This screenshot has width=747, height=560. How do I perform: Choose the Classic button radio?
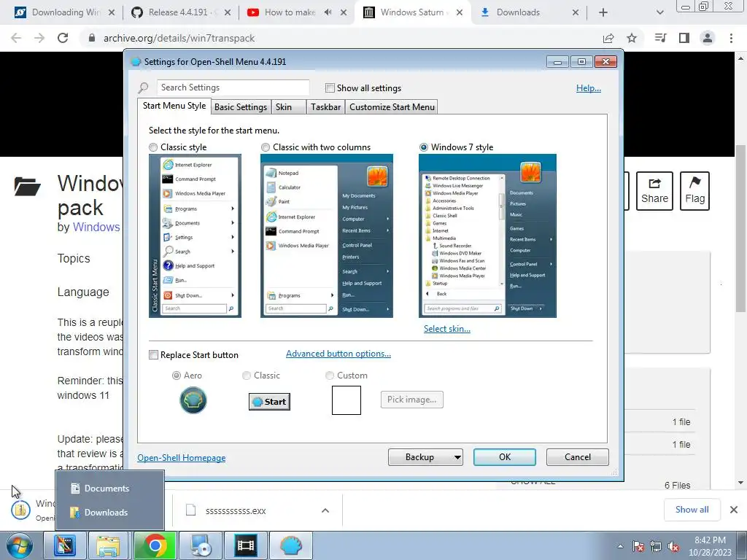[247, 376]
